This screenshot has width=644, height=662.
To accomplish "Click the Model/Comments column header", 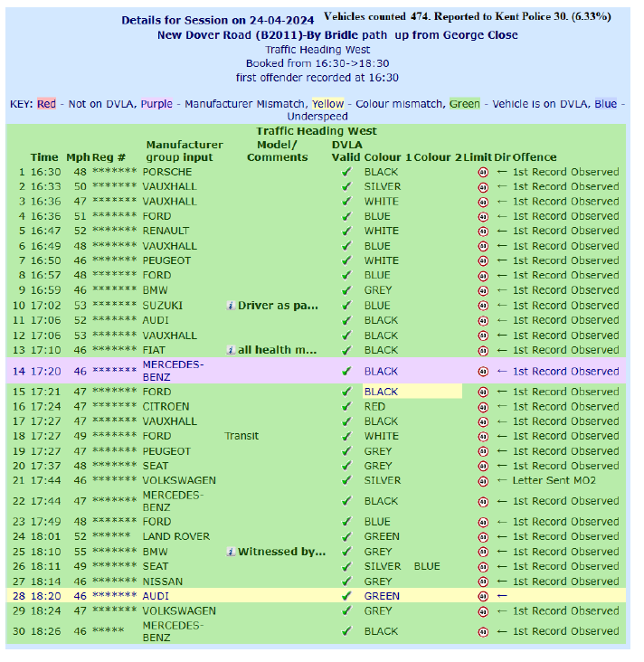I will [277, 151].
